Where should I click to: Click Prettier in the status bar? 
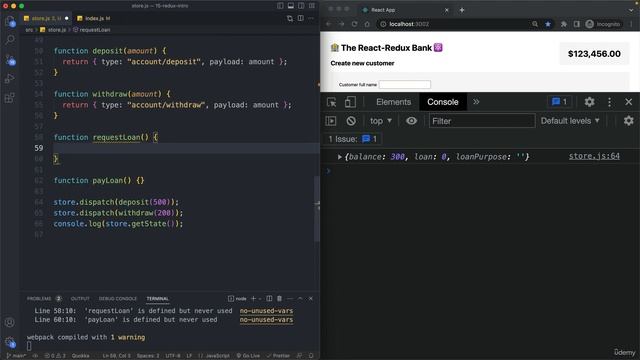pos(278,356)
